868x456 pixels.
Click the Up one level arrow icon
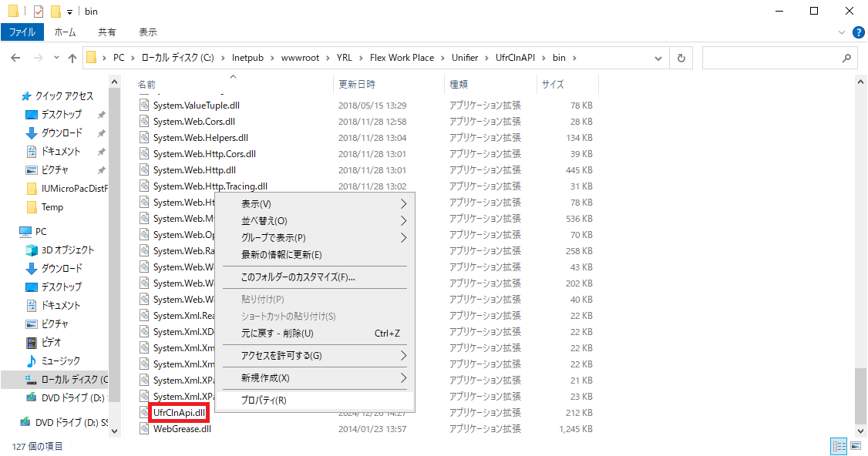[72, 58]
